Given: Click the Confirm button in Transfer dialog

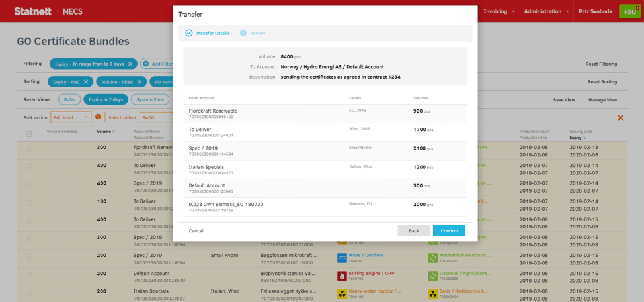Looking at the screenshot, I should click(449, 230).
